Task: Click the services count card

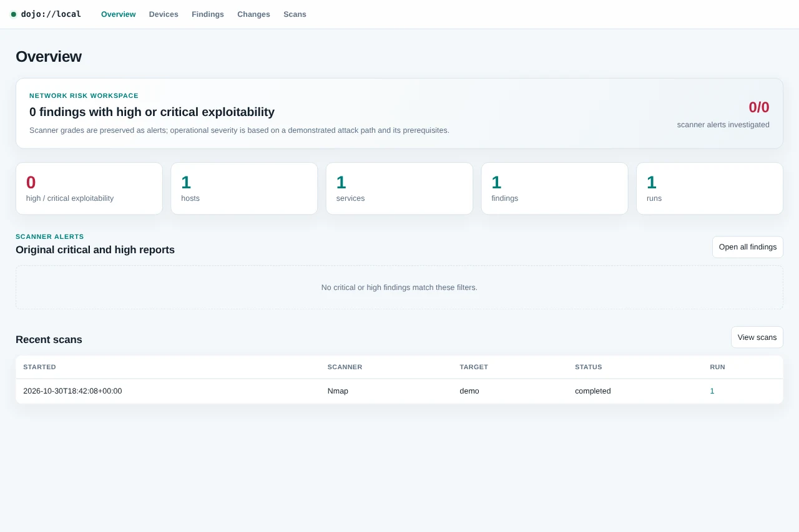Action: pyautogui.click(x=399, y=188)
